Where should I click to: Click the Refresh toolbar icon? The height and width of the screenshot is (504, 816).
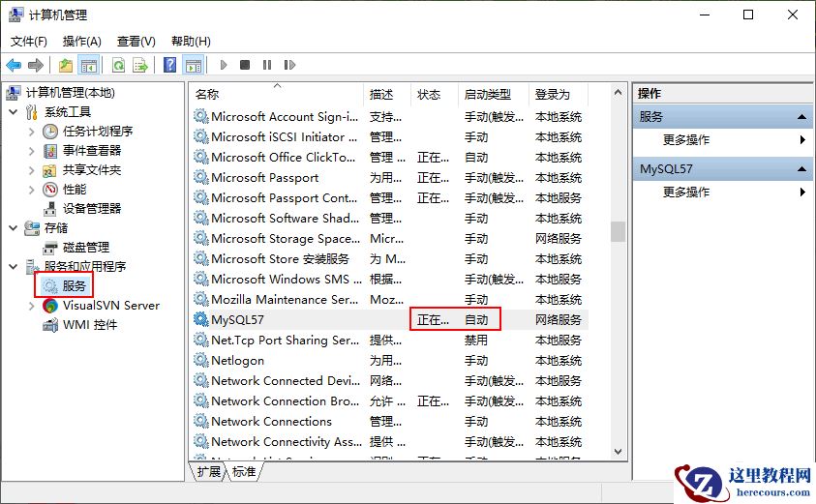click(119, 65)
